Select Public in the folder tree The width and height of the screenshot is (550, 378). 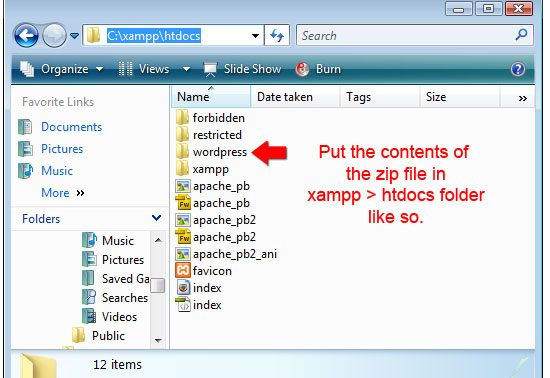click(108, 336)
